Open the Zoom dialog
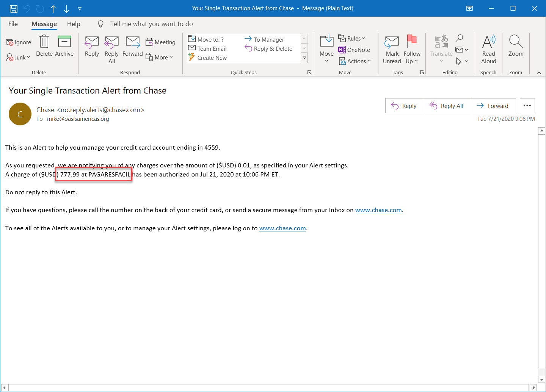Screen dimensions: 546x392 (516, 46)
